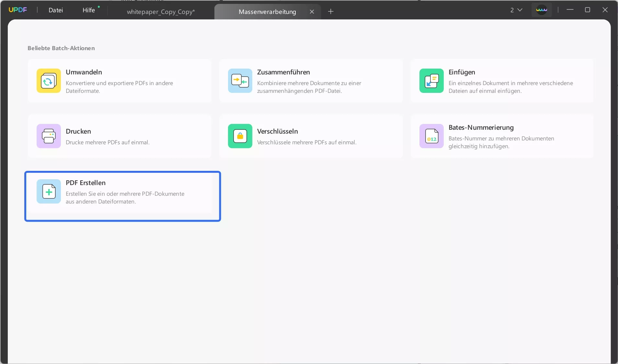
Task: Click the Zusammenführen merge icon
Action: [240, 81]
